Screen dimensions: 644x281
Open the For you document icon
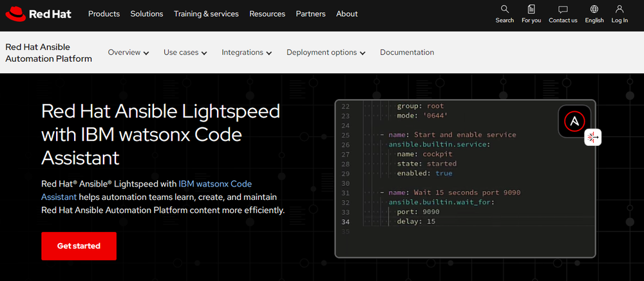click(531, 10)
